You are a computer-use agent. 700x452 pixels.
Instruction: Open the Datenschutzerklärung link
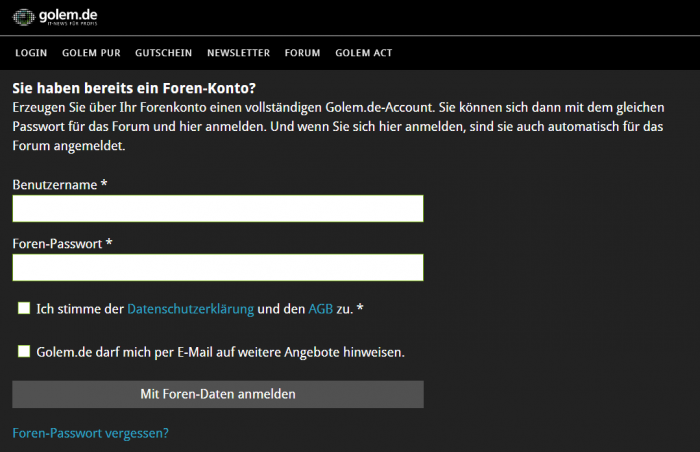[191, 309]
